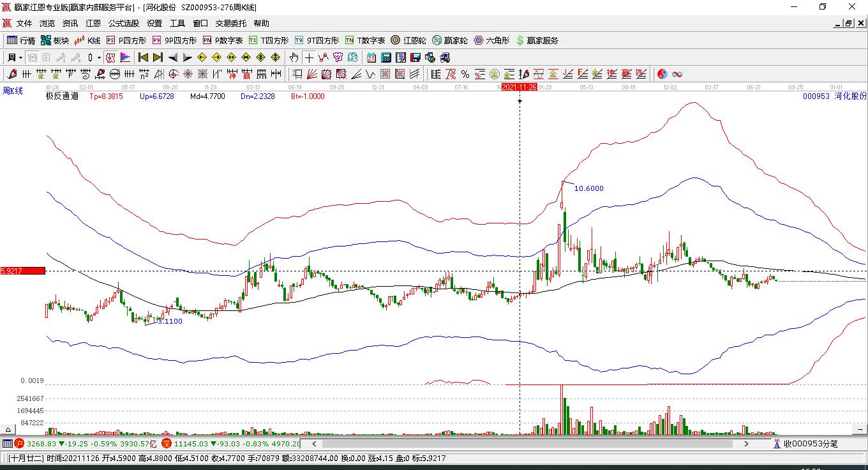Open the 板块 sector view
868x470 pixels.
pyautogui.click(x=55, y=40)
